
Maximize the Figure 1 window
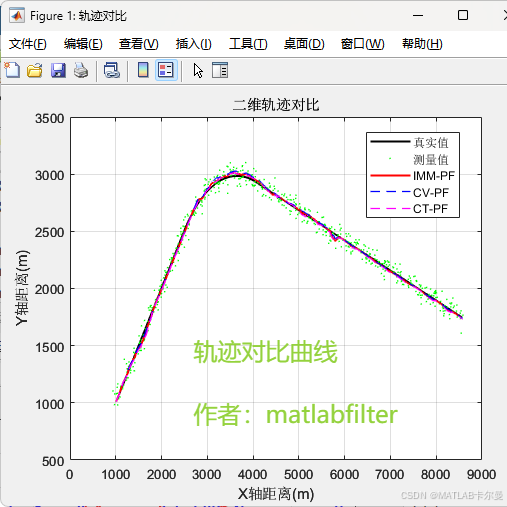463,15
